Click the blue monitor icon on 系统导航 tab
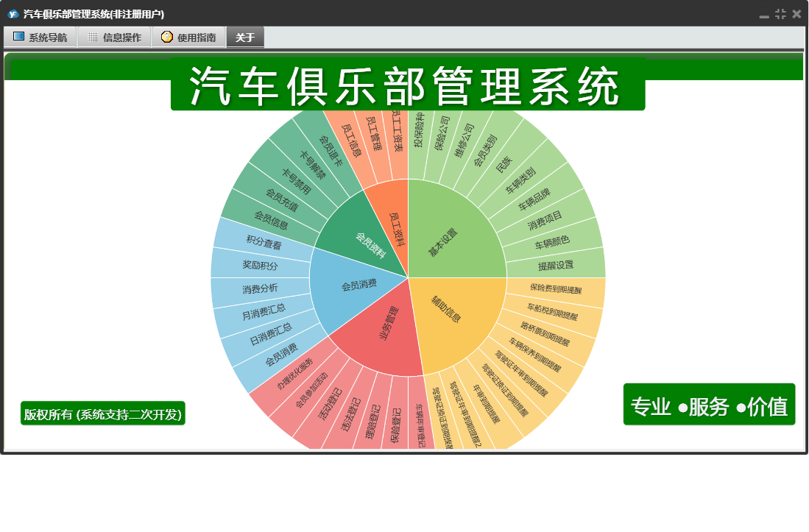809x532 pixels. coord(18,37)
